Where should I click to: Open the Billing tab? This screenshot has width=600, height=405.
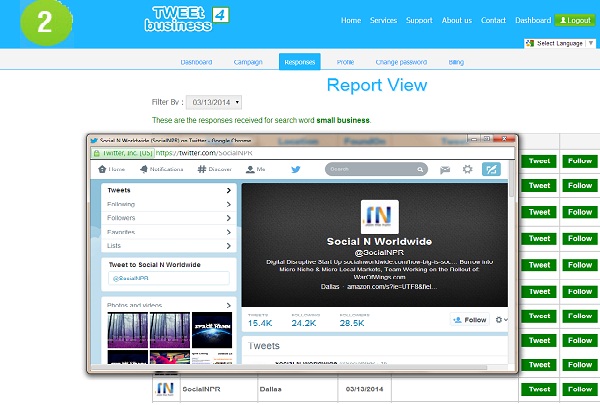pos(456,62)
